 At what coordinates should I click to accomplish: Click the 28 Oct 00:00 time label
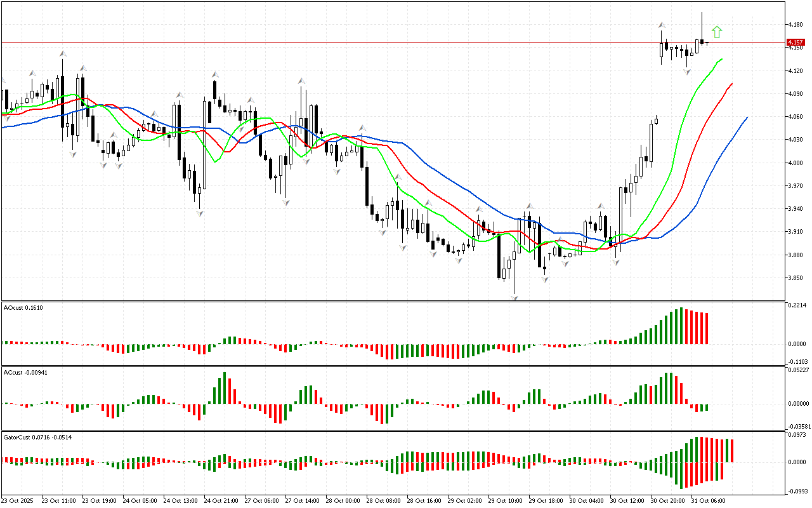pyautogui.click(x=343, y=500)
